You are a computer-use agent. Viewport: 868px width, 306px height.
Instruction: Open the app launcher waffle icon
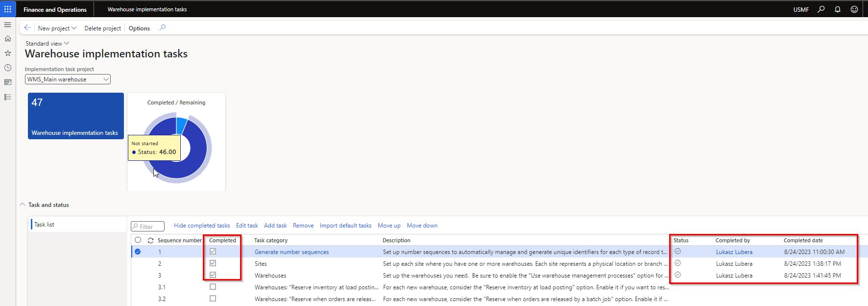[x=8, y=9]
